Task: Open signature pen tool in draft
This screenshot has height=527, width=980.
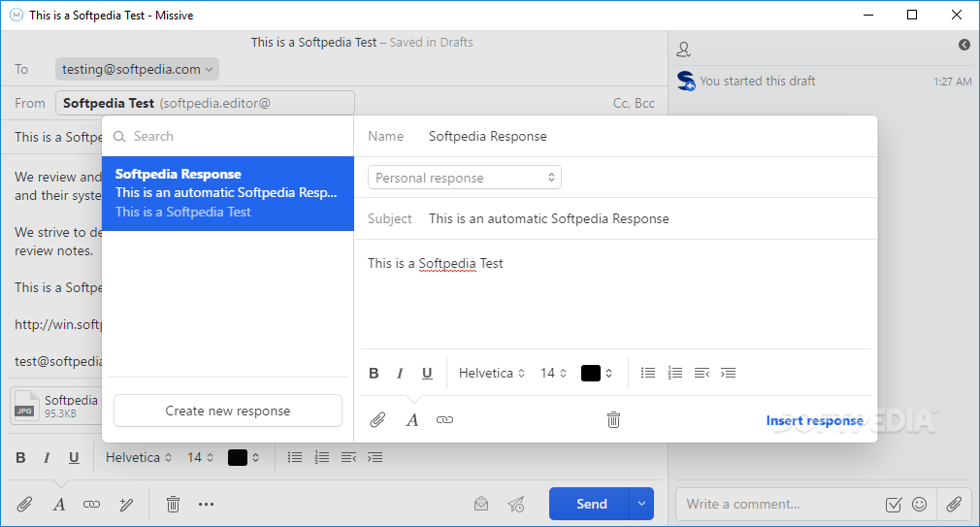Action: pyautogui.click(x=126, y=504)
